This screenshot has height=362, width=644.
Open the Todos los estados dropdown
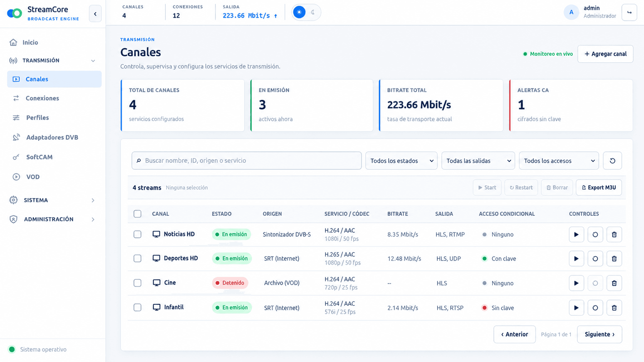(x=401, y=161)
